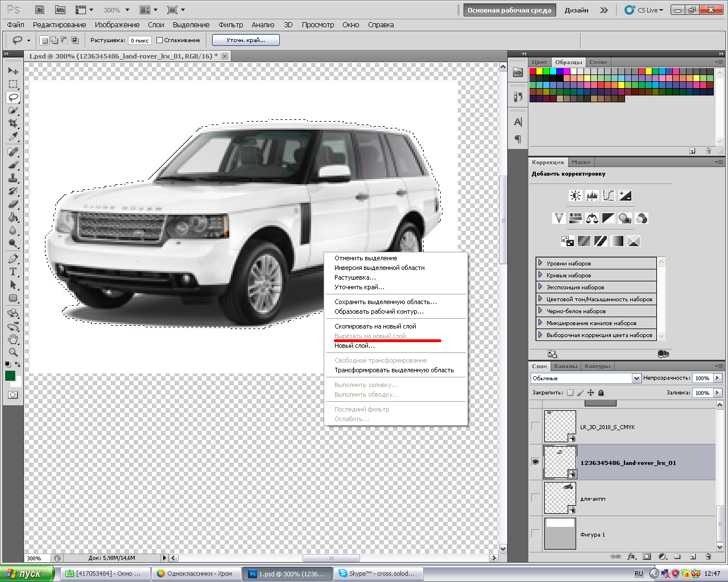Open layer styles fx menu

coord(631,556)
